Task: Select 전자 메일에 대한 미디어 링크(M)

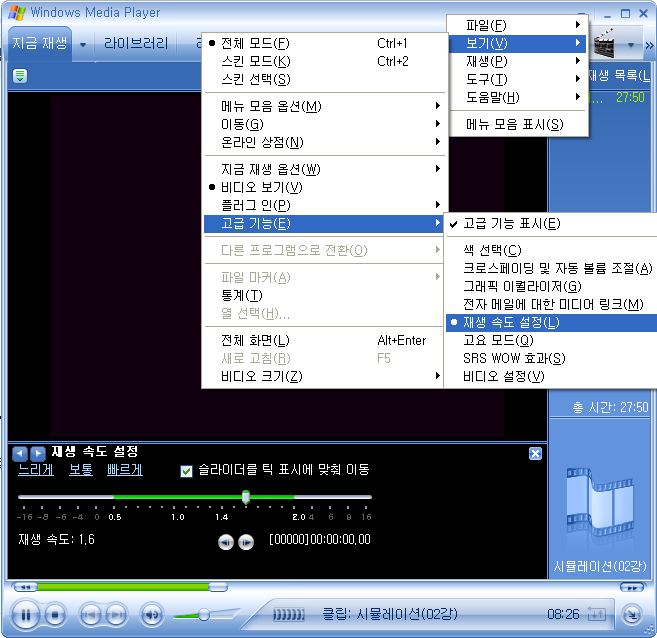Action: pos(551,305)
